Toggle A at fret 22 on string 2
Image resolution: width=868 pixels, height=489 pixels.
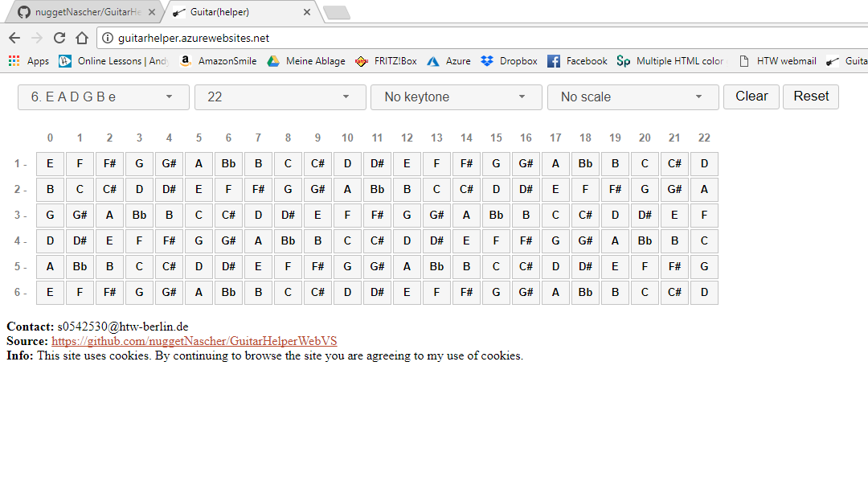pyautogui.click(x=704, y=189)
